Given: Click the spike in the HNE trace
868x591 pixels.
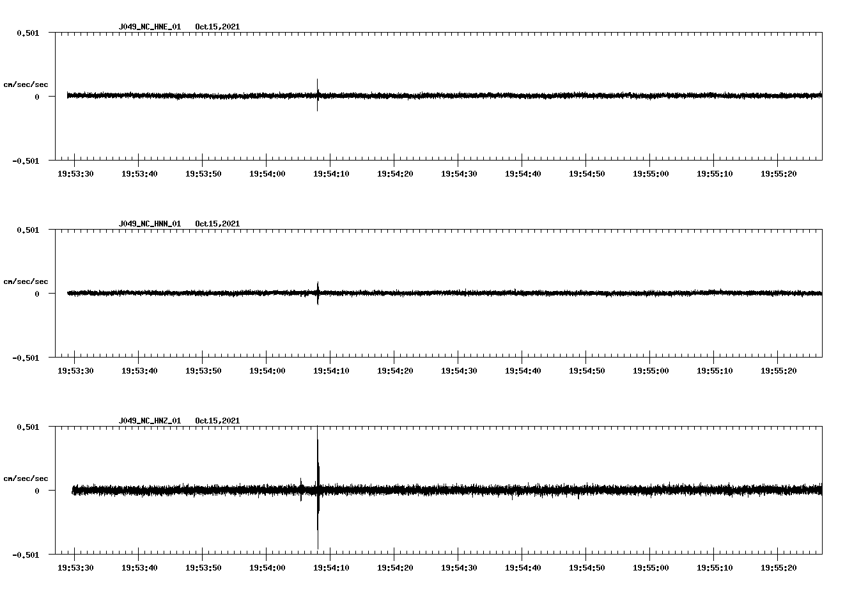Looking at the screenshot, I should (x=318, y=95).
